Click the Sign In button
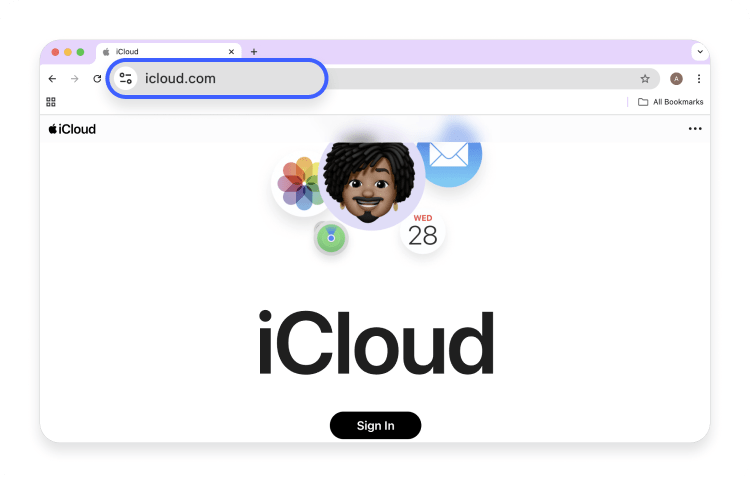Viewport: 750px width, 483px height. (375, 425)
